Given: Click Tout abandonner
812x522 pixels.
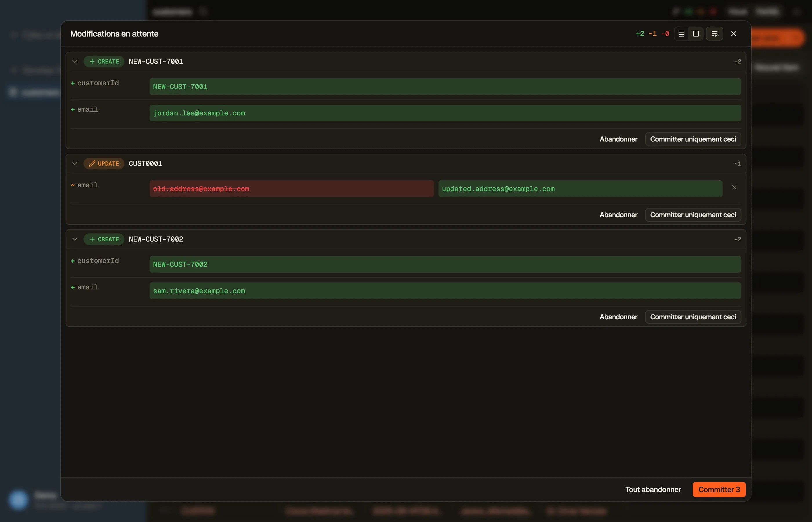Looking at the screenshot, I should 653,490.
